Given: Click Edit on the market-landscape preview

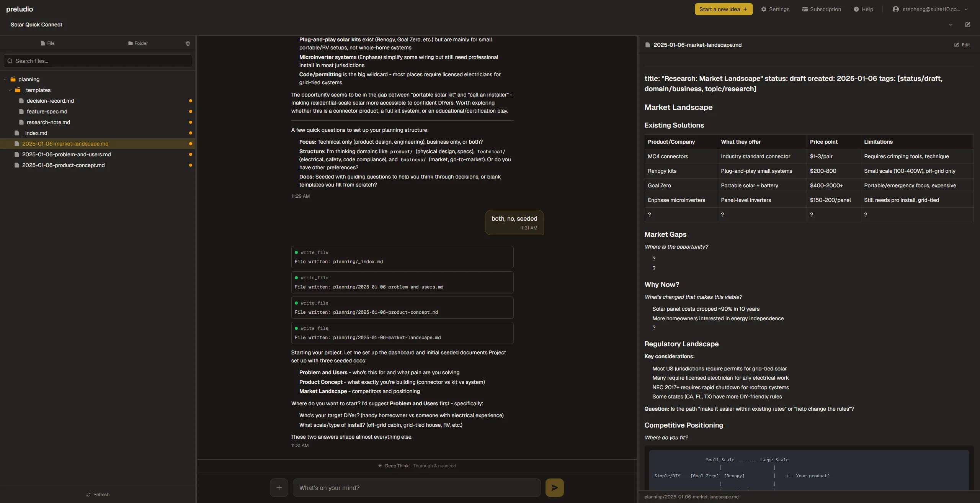Looking at the screenshot, I should 962,44.
